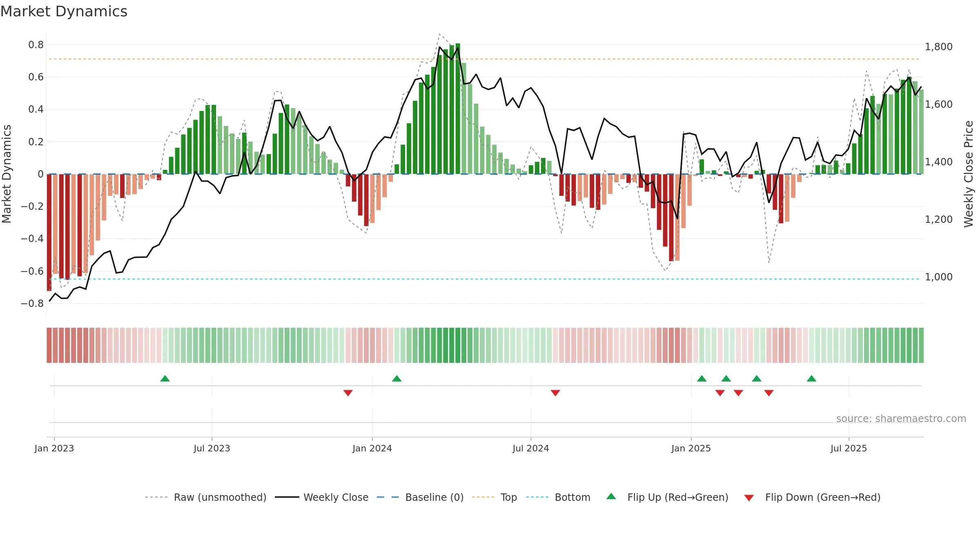
Task: Click the flip-up marker just before Jul 2023
Action: tap(165, 378)
